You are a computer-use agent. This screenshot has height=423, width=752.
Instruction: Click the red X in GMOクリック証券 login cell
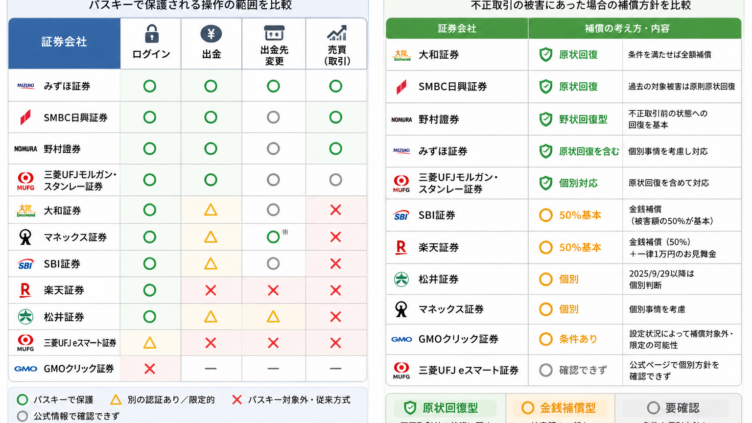click(x=150, y=369)
